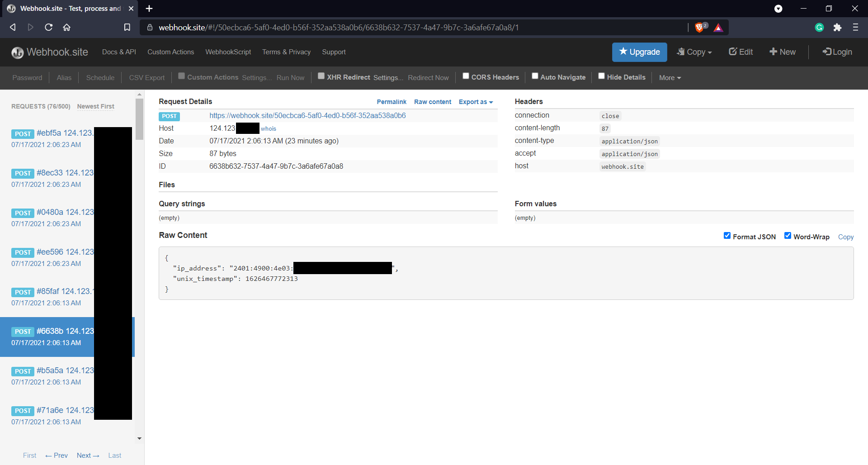This screenshot has width=868, height=465.
Task: Click Run Now for custom actions
Action: [290, 78]
